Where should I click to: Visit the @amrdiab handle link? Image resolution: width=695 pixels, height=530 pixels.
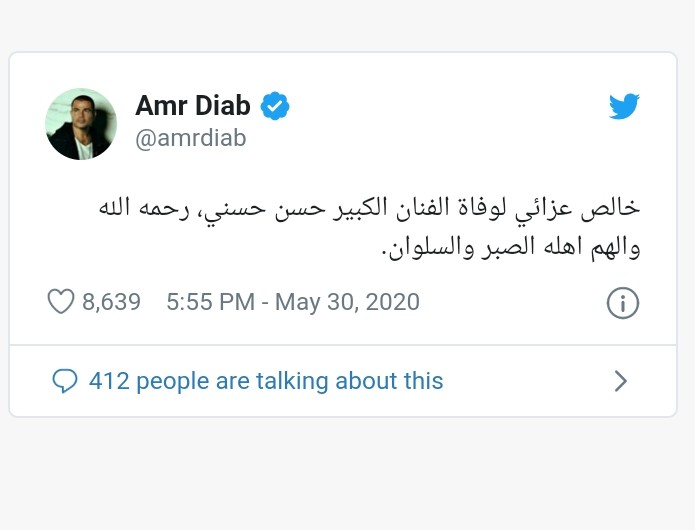pos(191,138)
